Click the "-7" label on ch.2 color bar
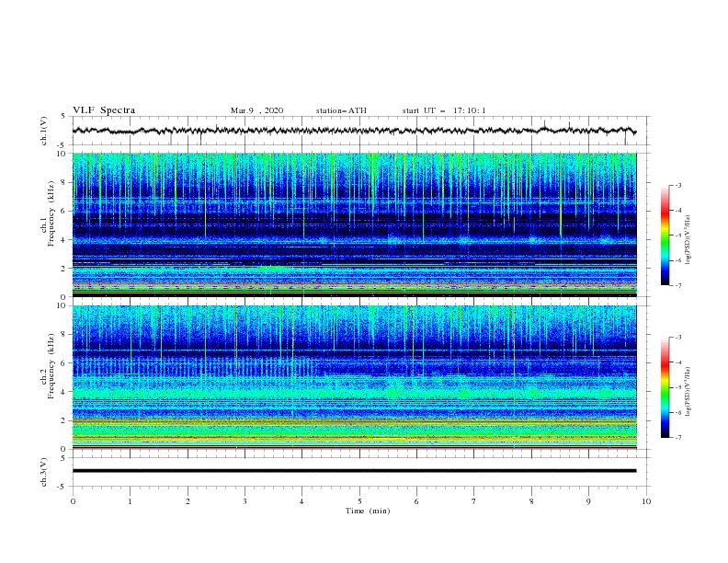The width and height of the screenshot is (728, 563). click(x=678, y=438)
